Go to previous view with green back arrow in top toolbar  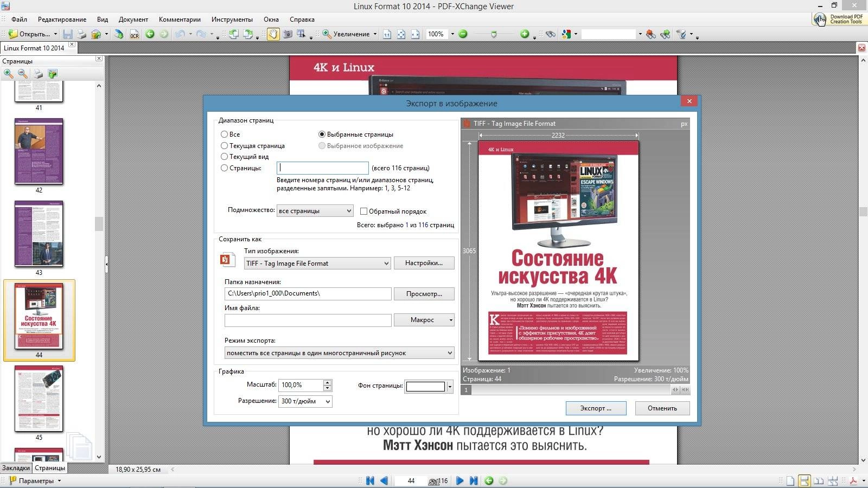[x=150, y=34]
